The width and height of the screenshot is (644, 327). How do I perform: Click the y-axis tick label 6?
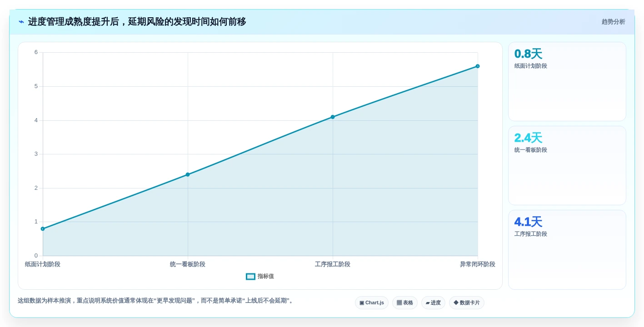[x=36, y=52]
